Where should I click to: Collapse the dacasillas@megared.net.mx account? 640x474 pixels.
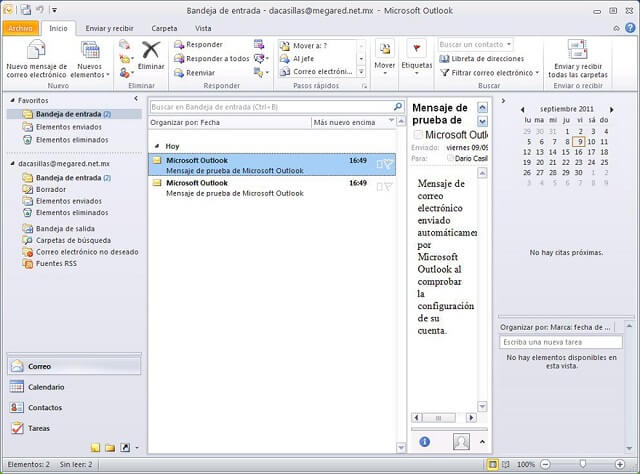[x=13, y=164]
